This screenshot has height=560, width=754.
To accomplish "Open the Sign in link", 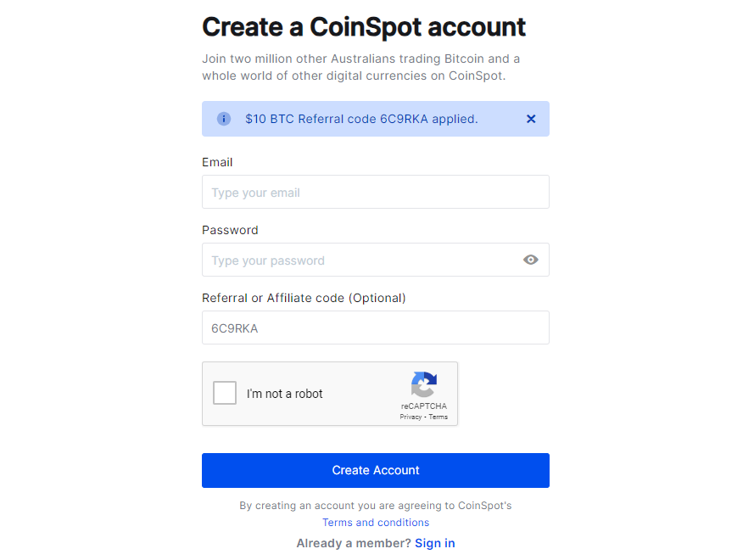I will [435, 543].
